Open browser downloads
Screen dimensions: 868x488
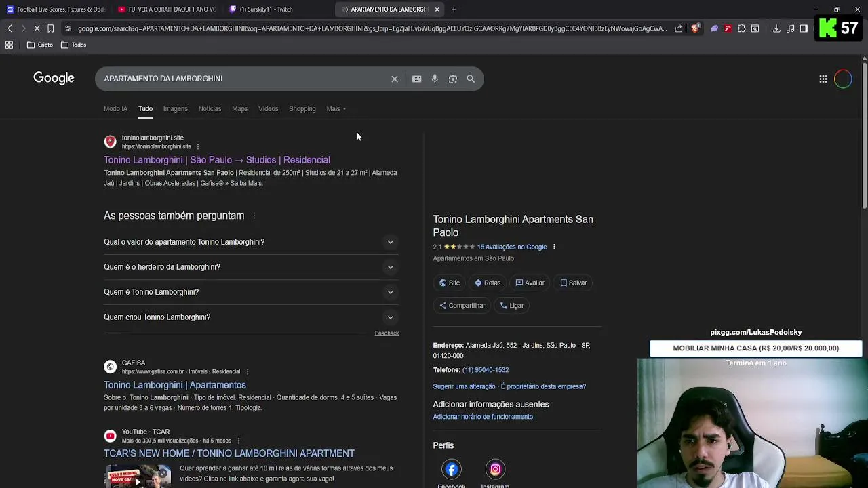[x=776, y=28]
